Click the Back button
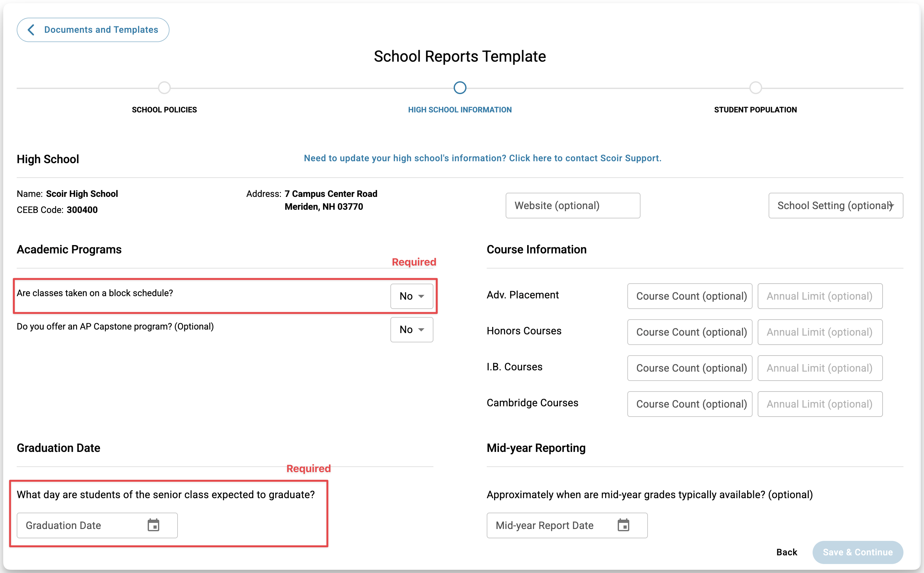This screenshot has width=924, height=573. 787,552
